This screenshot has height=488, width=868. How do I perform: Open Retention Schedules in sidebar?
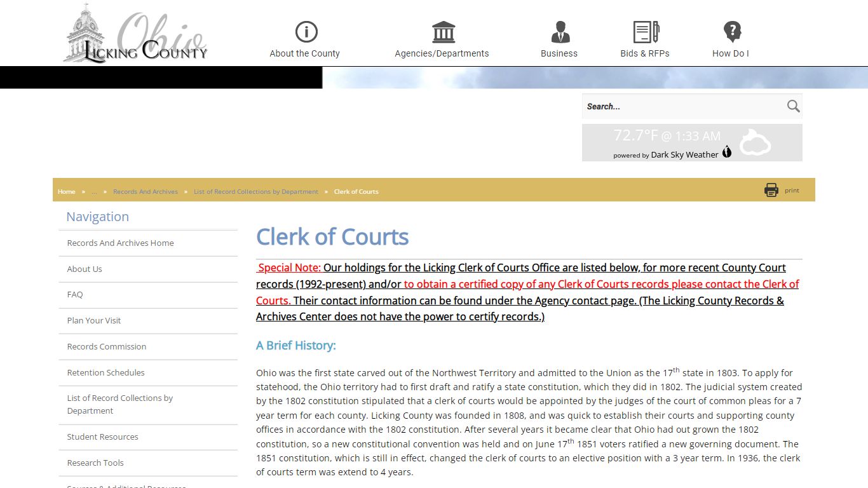pos(148,372)
